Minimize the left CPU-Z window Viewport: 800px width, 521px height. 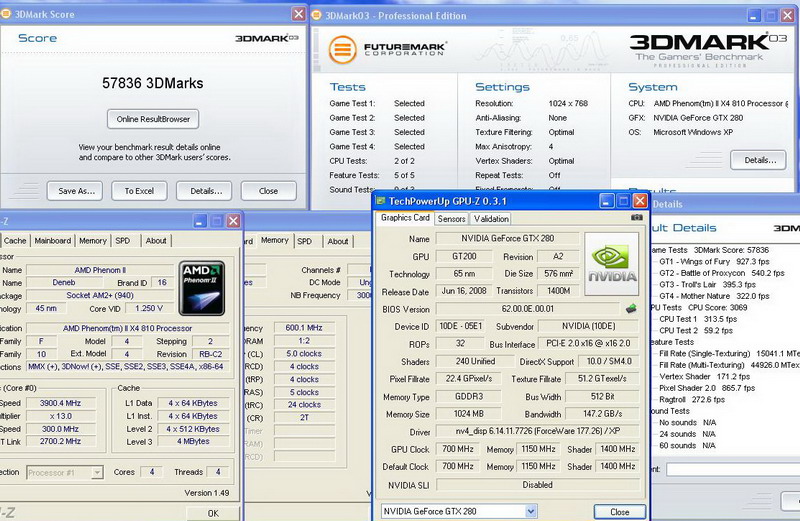201,221
